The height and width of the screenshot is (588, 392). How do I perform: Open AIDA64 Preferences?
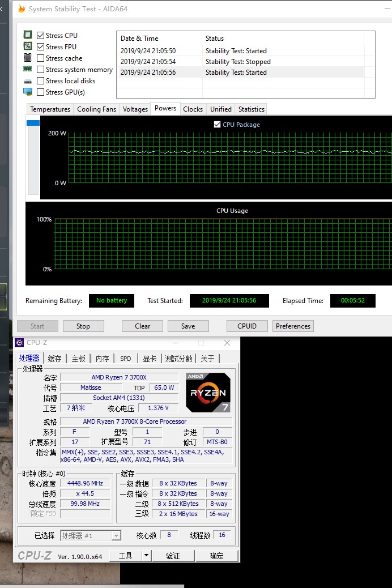pos(293,326)
